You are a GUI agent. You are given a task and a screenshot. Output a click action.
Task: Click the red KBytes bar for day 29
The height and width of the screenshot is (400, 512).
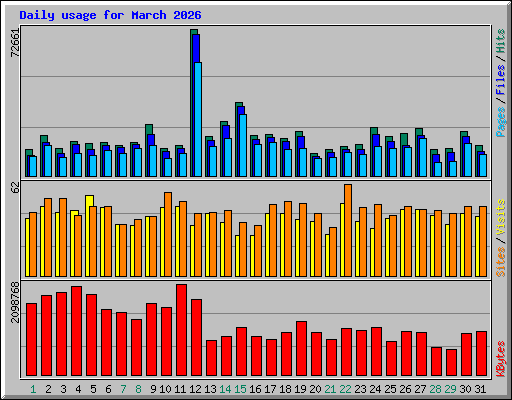point(451,362)
